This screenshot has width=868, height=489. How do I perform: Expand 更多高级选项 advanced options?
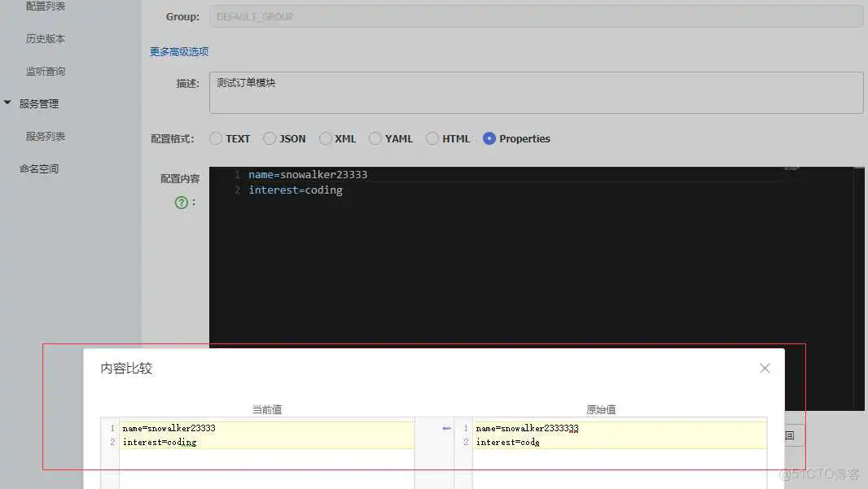[179, 50]
